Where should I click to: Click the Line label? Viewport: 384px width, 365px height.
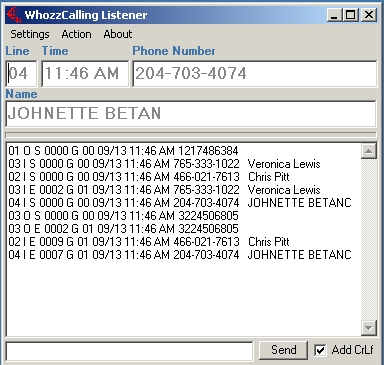pos(17,51)
